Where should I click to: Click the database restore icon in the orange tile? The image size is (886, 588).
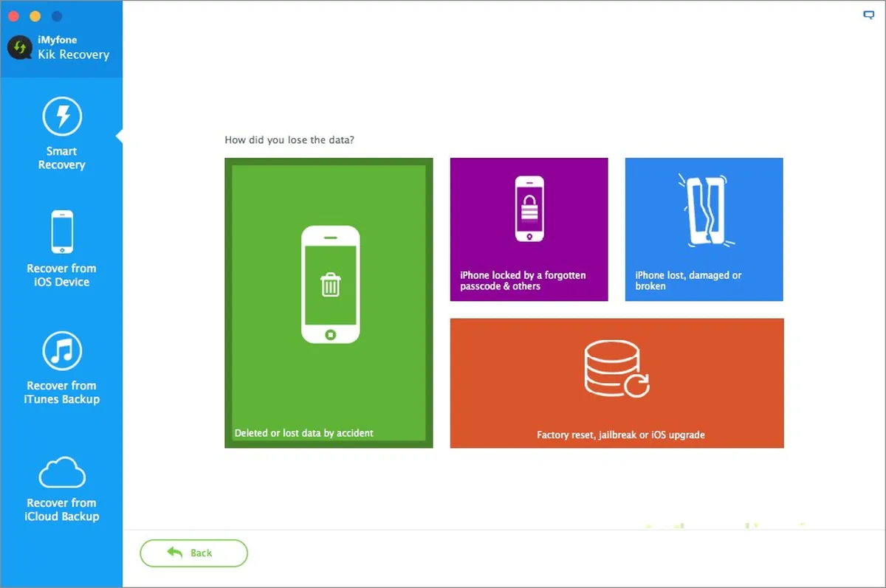[x=617, y=368]
